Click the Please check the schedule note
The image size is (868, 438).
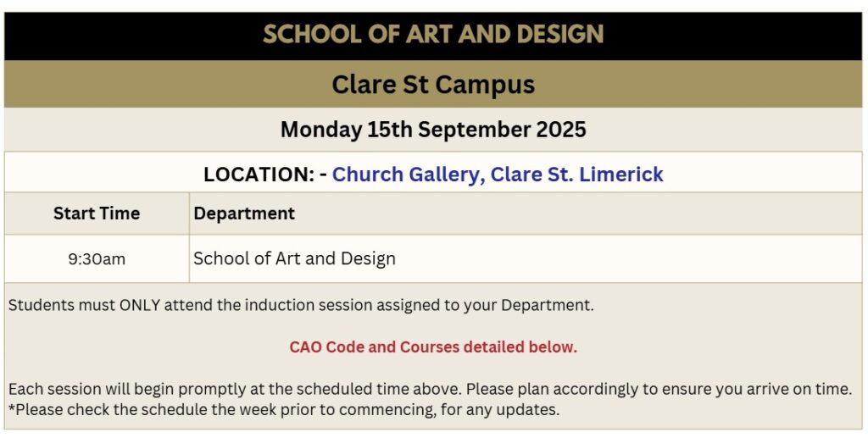tap(283, 410)
